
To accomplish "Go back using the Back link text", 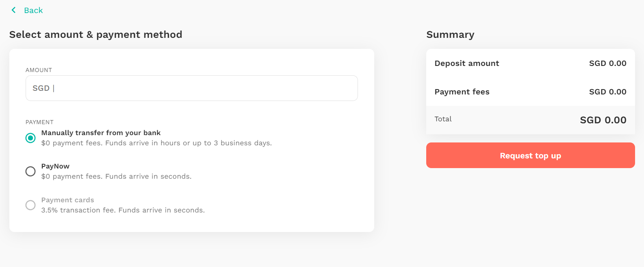I will 33,11.
